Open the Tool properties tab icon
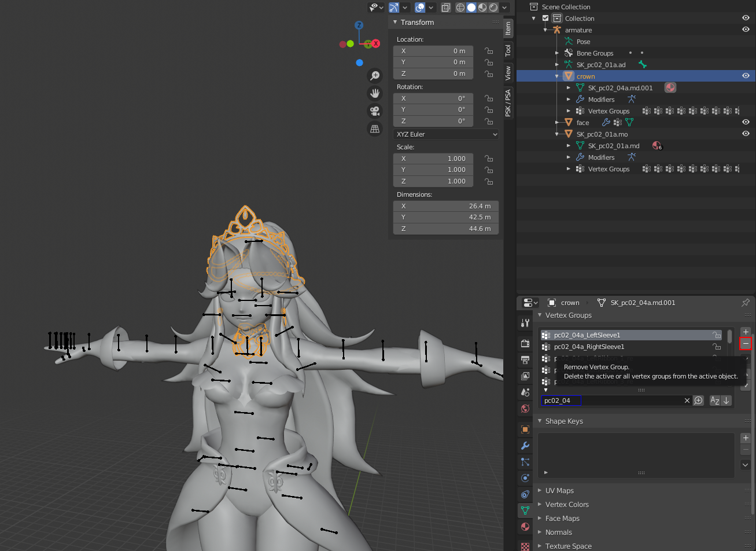 coord(525,323)
